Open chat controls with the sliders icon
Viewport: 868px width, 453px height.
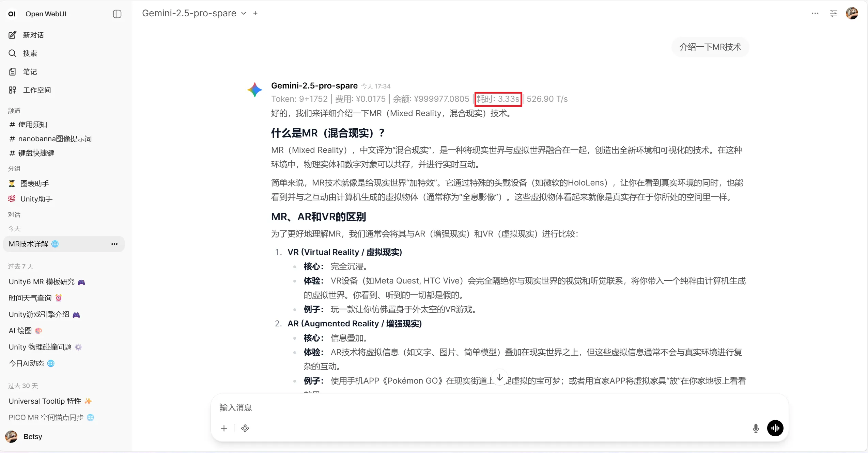pyautogui.click(x=833, y=13)
